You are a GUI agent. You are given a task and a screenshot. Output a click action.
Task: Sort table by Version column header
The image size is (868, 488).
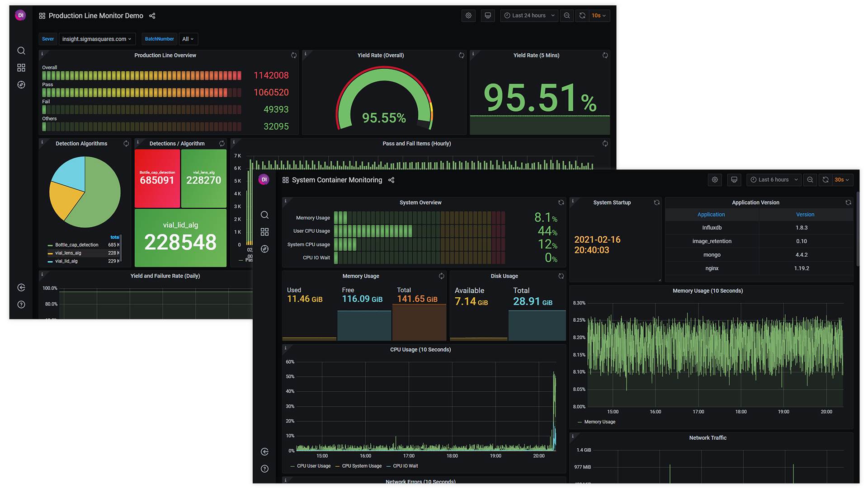805,215
